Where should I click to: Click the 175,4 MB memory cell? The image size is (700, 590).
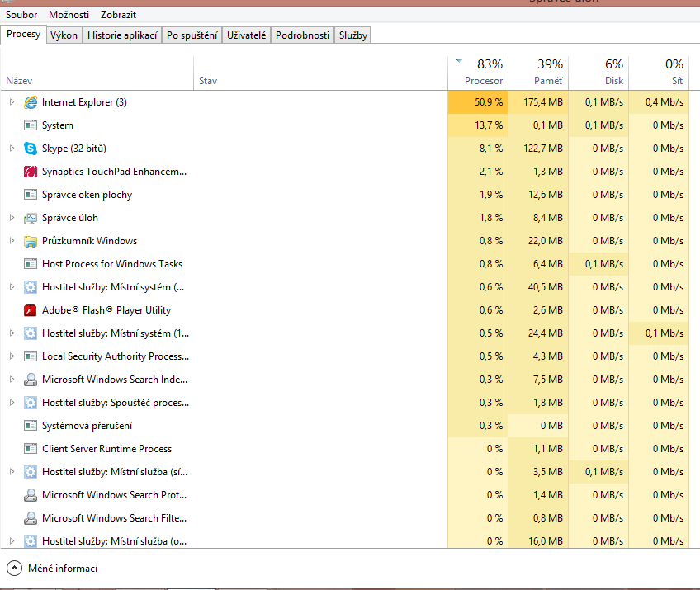click(x=538, y=102)
